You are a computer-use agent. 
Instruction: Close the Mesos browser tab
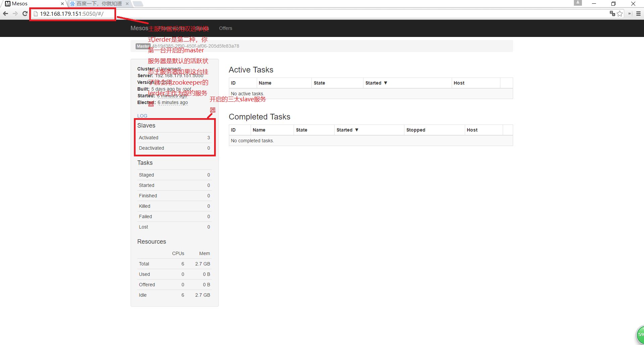62,4
